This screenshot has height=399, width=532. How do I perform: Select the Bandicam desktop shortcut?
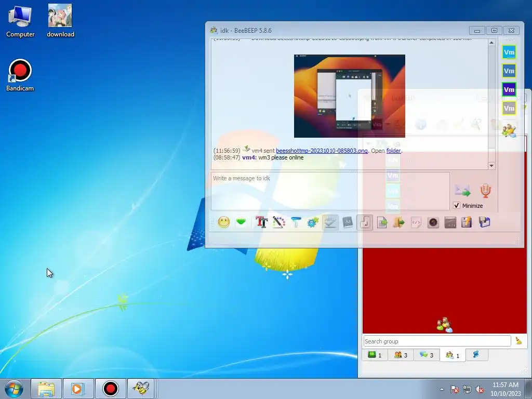click(x=20, y=75)
